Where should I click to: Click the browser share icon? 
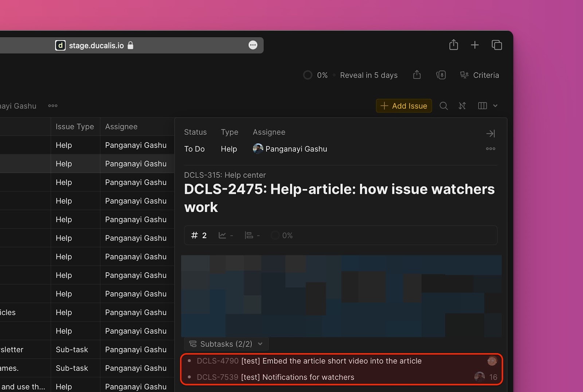point(453,45)
